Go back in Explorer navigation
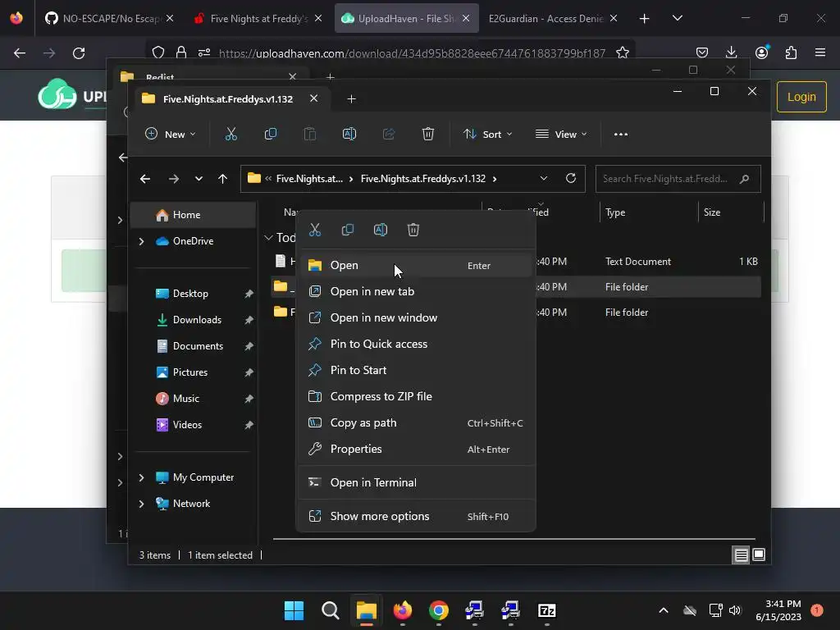 144,178
